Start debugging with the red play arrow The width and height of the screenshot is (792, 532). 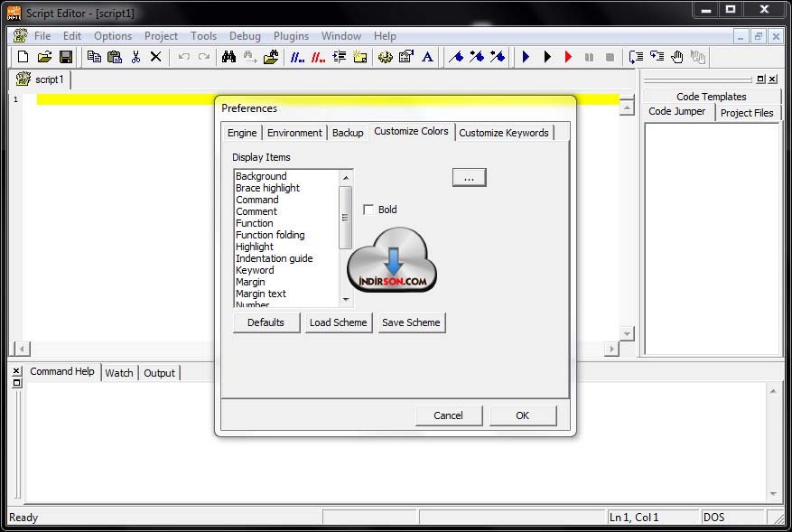coord(568,57)
